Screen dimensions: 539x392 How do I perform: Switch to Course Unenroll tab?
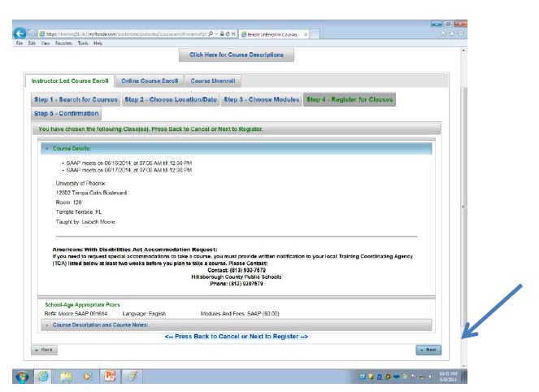(x=213, y=81)
